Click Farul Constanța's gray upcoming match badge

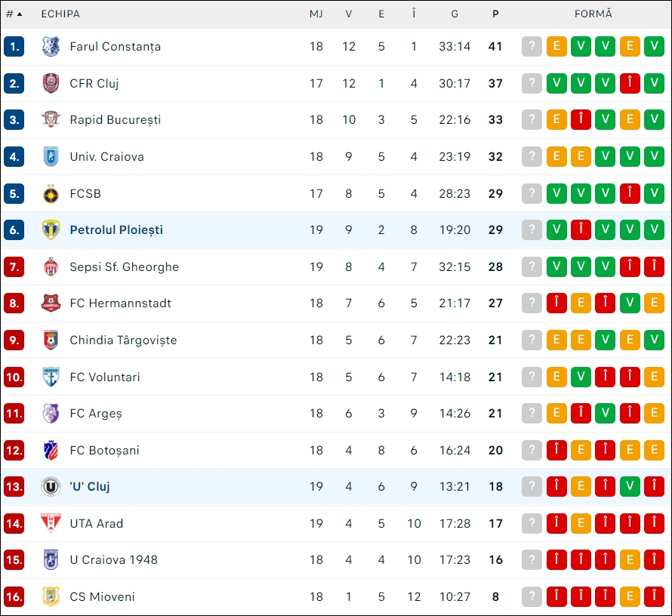point(532,46)
